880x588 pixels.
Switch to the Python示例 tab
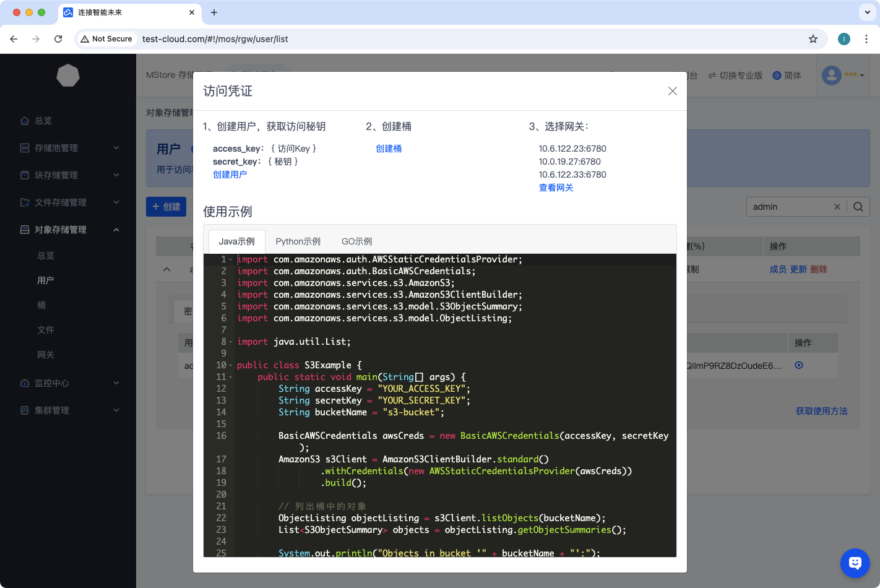coord(298,241)
